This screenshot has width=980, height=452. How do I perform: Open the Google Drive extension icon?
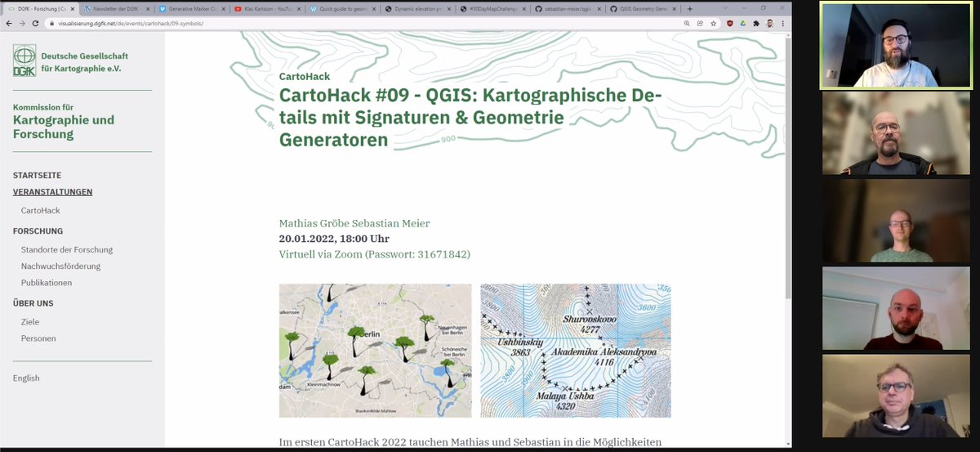(x=742, y=24)
